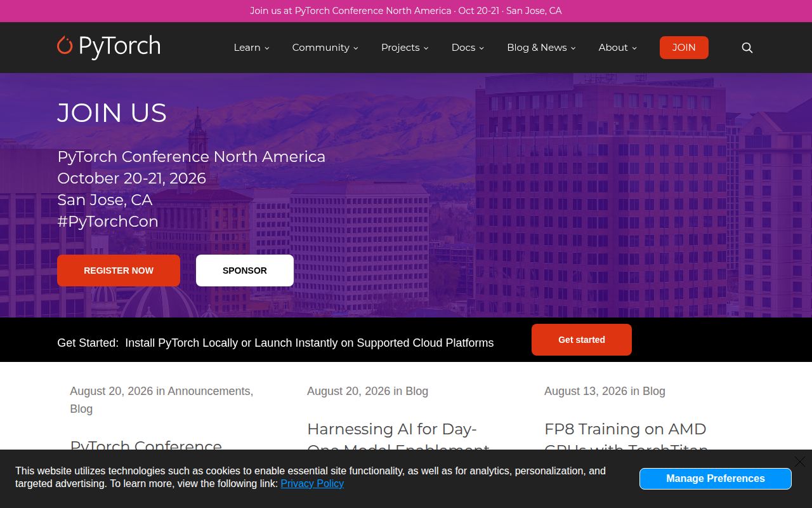Open the Docs navigation item
Image resolution: width=812 pixels, height=508 pixels.
pyautogui.click(x=463, y=48)
